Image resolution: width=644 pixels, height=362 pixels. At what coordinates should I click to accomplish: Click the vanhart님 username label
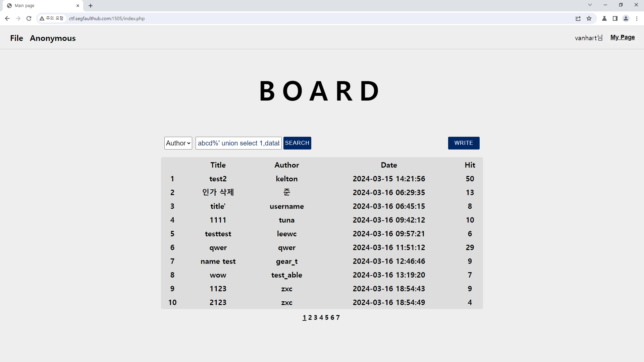589,38
